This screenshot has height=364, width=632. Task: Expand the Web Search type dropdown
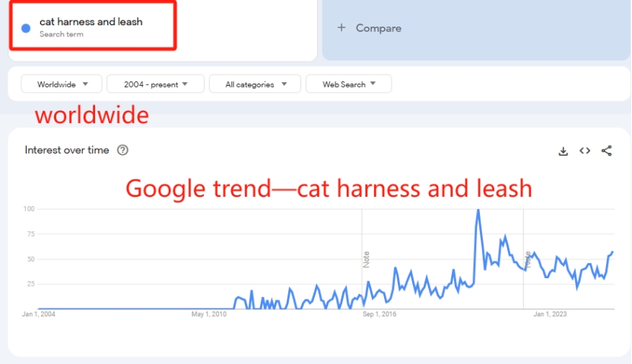coord(348,84)
